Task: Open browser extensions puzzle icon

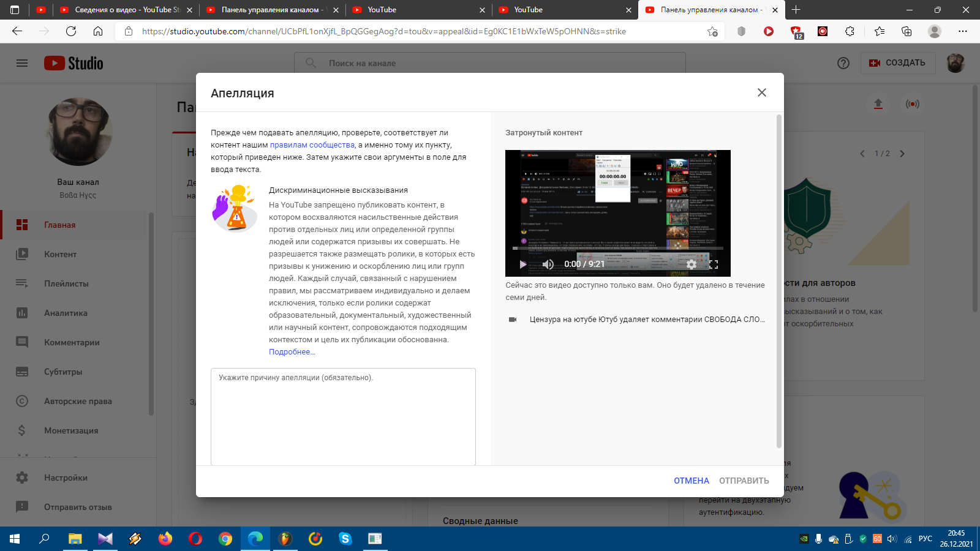Action: (x=850, y=31)
